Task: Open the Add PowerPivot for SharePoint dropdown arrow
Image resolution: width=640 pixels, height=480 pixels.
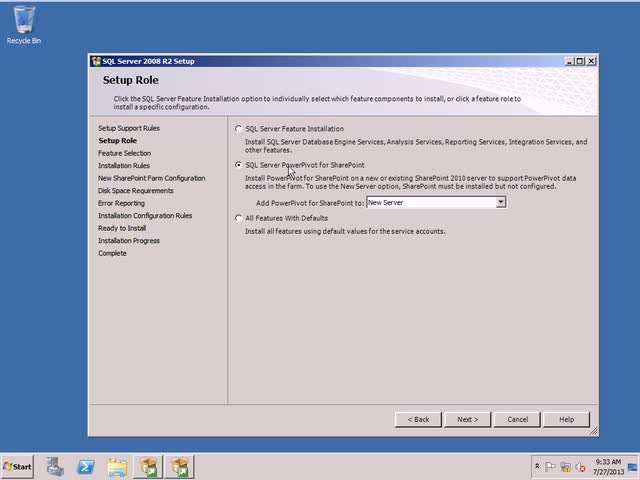Action: [500, 202]
